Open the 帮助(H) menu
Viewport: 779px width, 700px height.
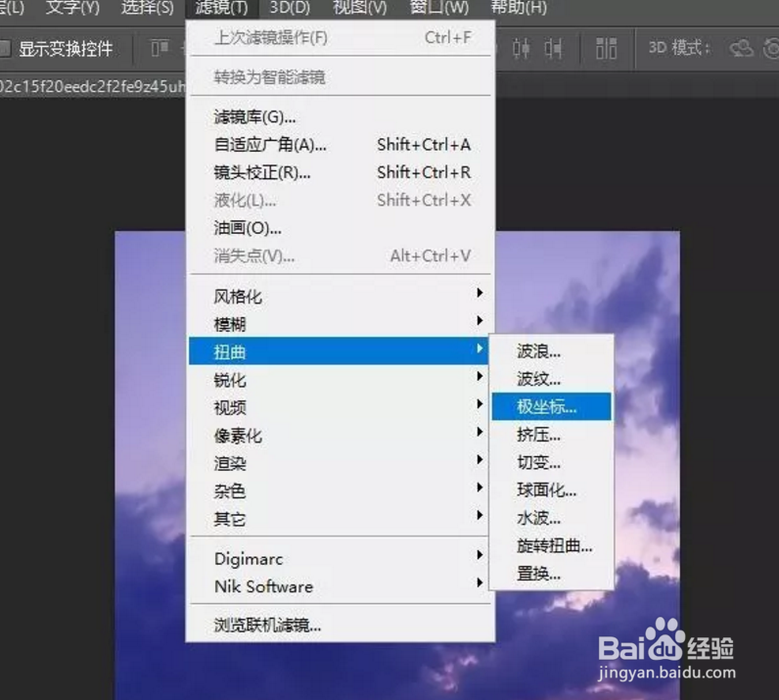coord(519,8)
